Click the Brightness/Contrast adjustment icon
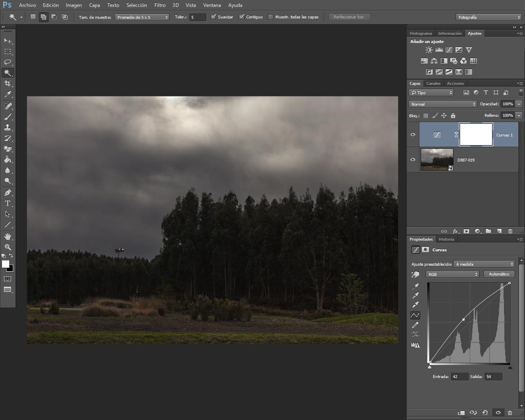The image size is (525, 420). point(429,50)
